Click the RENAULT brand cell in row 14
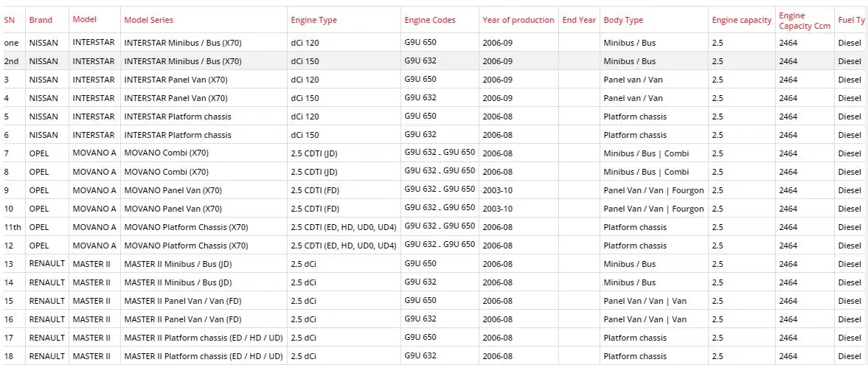This screenshot has height=365, width=868. pyautogui.click(x=47, y=282)
